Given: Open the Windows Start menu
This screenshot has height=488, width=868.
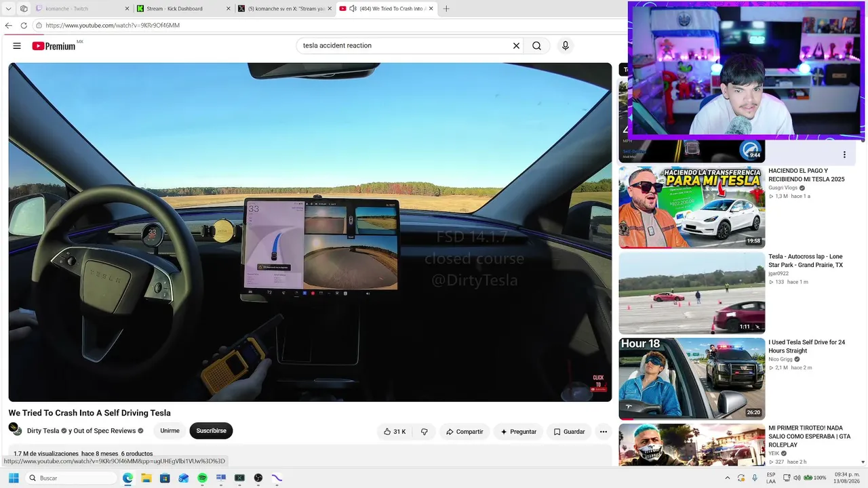Looking at the screenshot, I should (14, 478).
